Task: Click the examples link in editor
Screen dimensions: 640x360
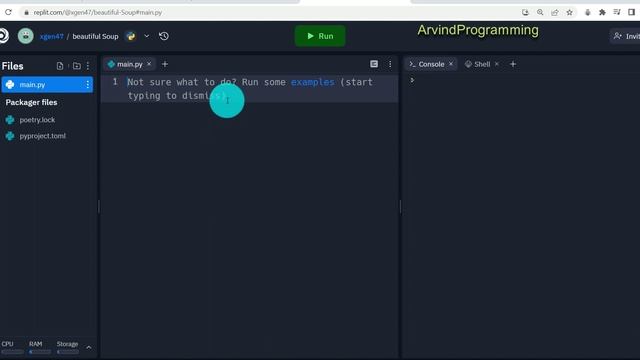Action: point(313,82)
